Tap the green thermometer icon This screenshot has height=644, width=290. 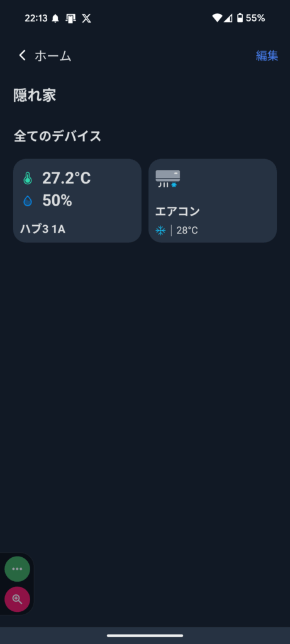pyautogui.click(x=28, y=178)
